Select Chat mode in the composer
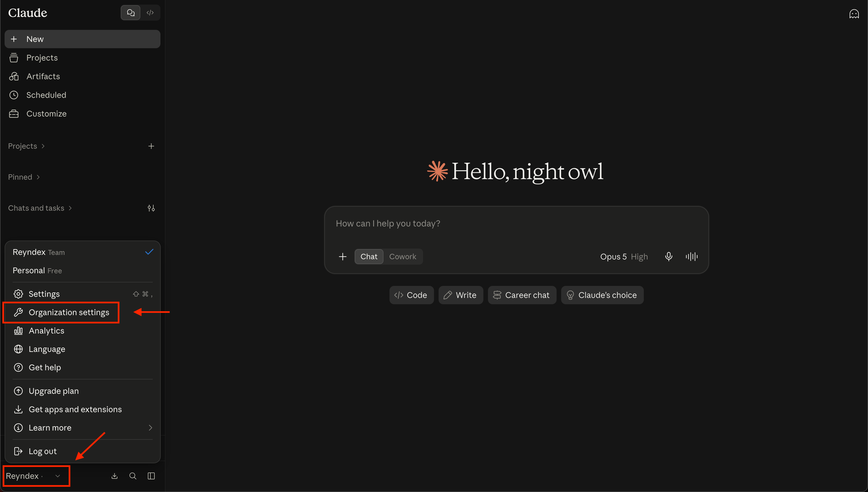 pos(369,256)
